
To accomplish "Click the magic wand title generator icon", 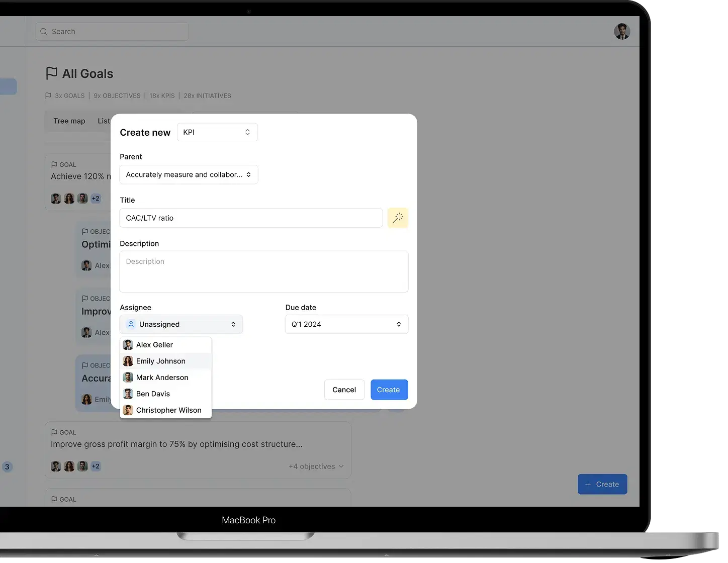I will point(398,218).
